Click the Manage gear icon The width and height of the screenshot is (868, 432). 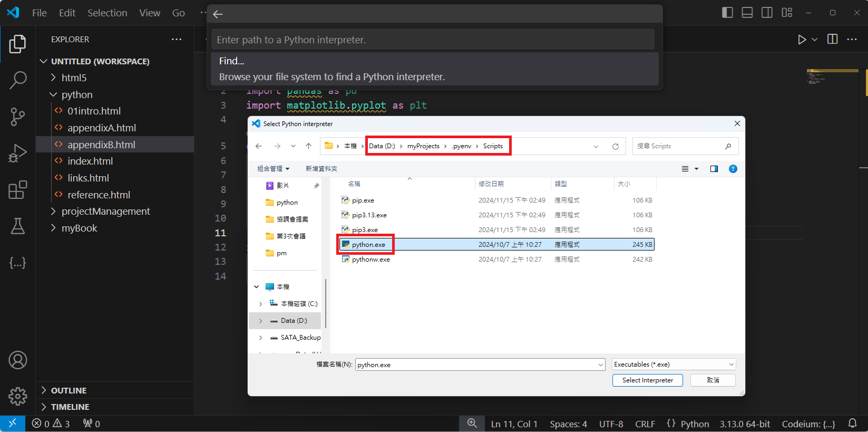(18, 396)
